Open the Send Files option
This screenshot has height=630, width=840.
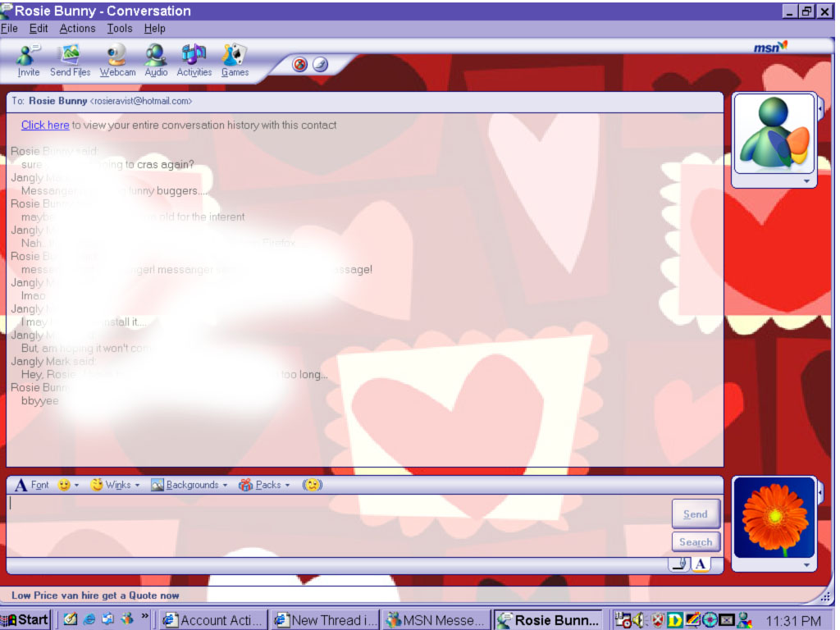71,61
